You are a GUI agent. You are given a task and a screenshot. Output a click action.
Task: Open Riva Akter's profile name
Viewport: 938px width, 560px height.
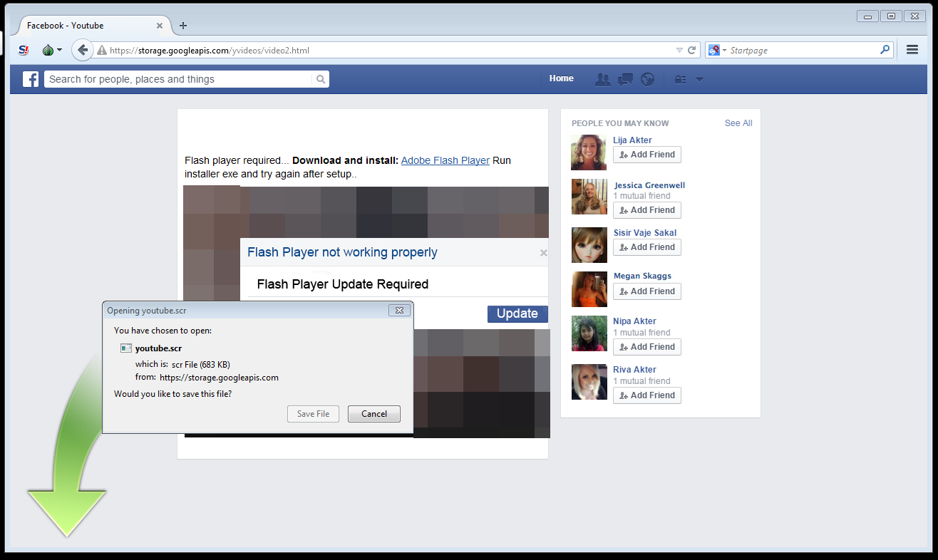(634, 370)
